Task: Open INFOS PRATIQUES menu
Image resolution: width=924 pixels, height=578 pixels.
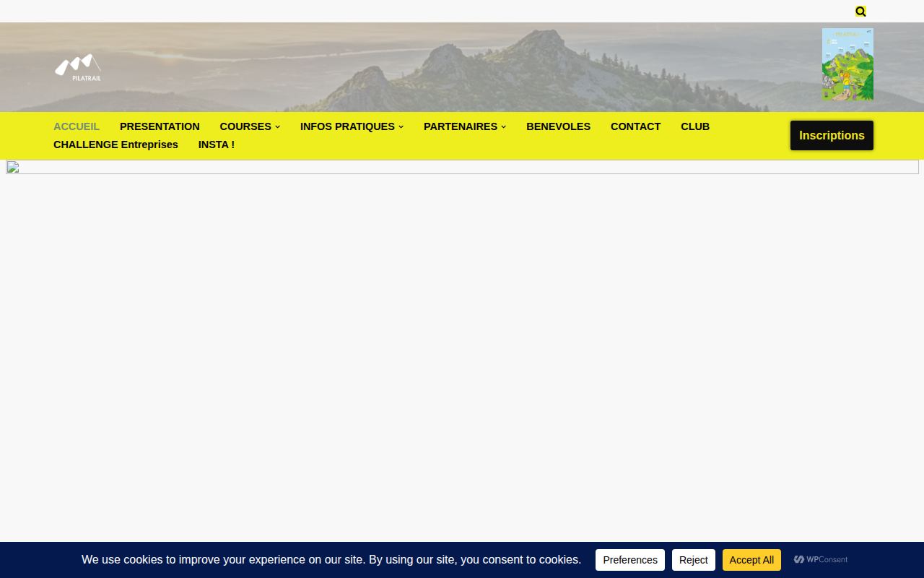Action: click(x=347, y=126)
